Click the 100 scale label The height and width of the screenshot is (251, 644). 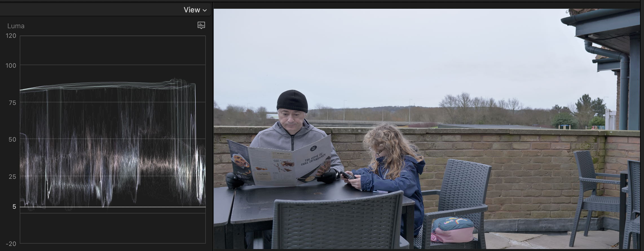11,65
